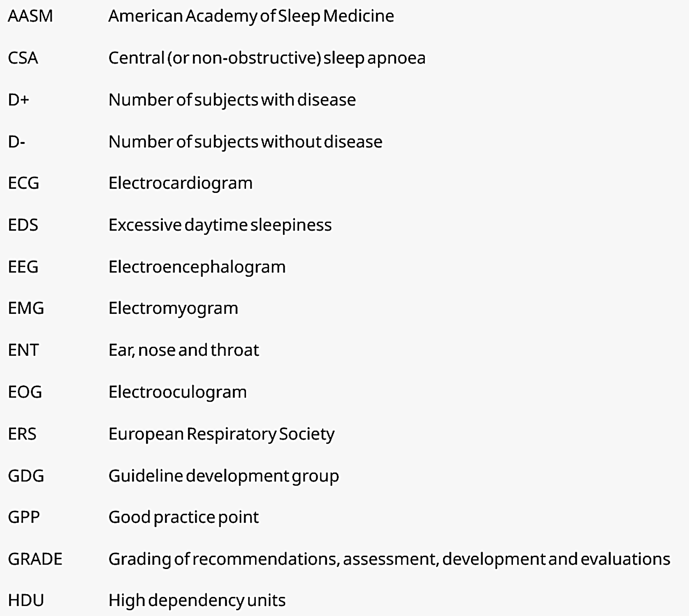
Task: Select the CSA abbreviation
Action: tap(23, 58)
